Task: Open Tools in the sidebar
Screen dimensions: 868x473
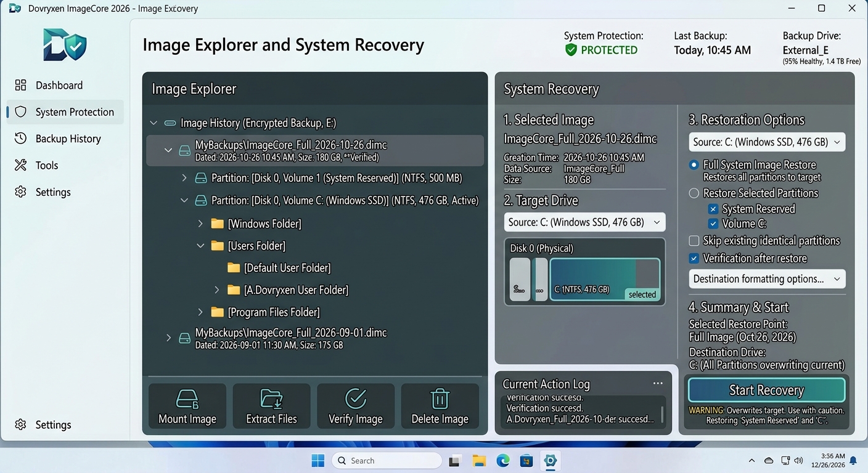Action: tap(65, 165)
